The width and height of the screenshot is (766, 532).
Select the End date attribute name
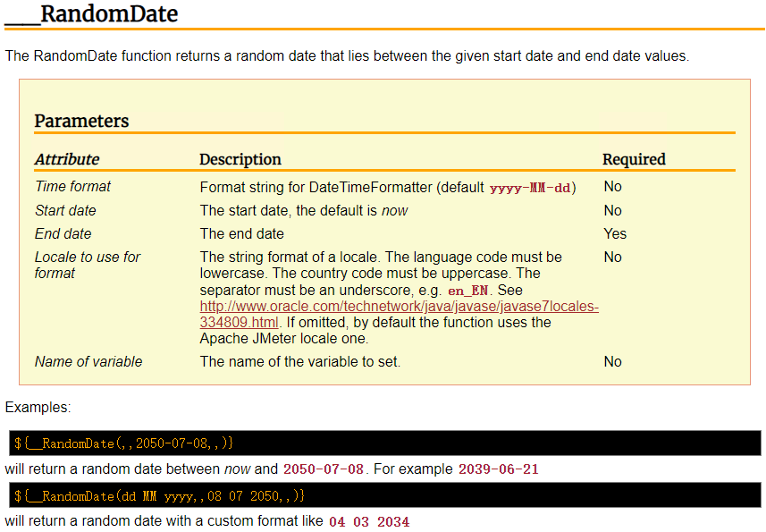click(63, 234)
